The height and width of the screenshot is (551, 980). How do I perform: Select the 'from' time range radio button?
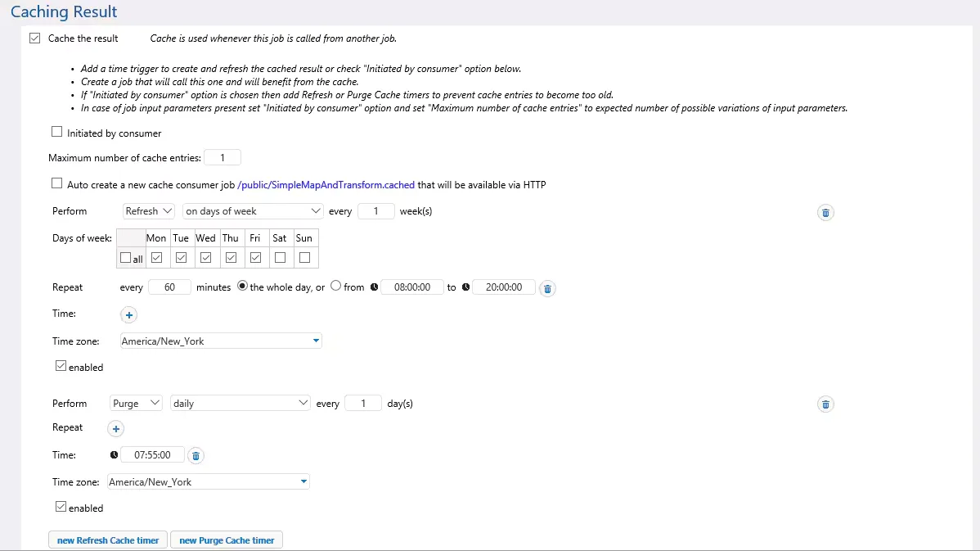tap(336, 287)
